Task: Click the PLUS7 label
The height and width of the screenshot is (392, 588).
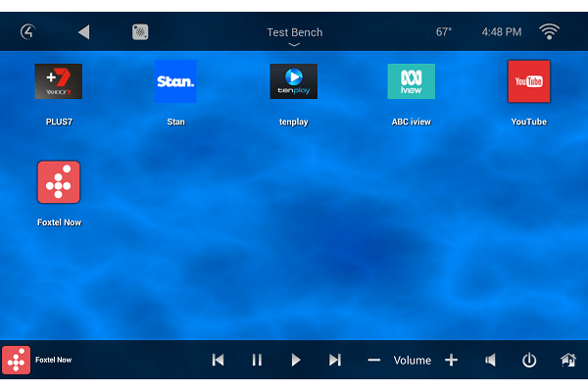Action: (x=59, y=122)
